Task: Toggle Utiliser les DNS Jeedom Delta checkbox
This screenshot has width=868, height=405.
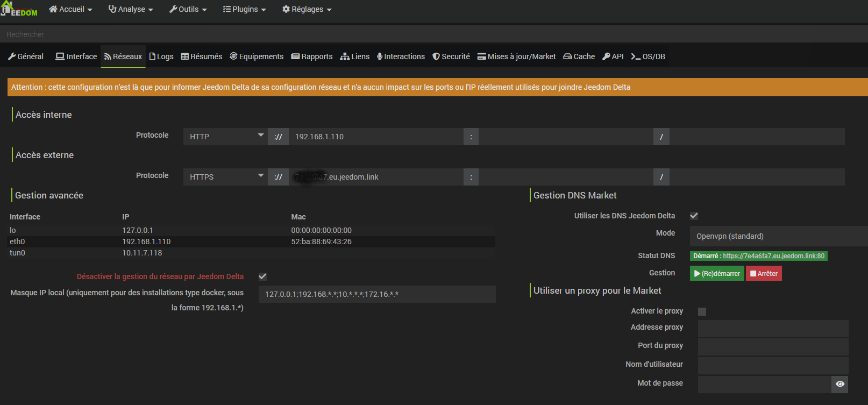Action: coord(694,216)
